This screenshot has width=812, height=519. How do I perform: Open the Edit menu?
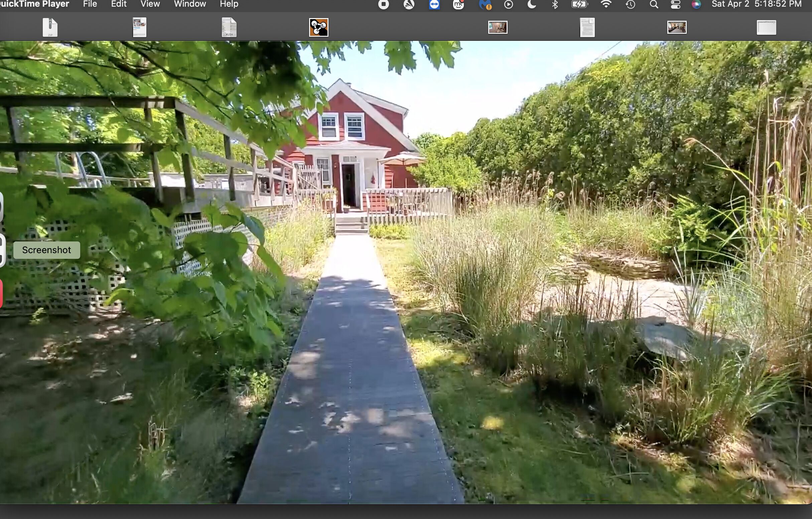119,4
